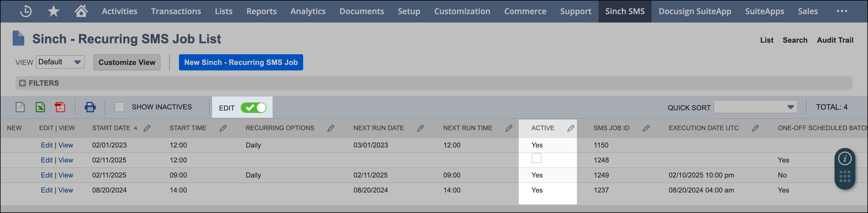The height and width of the screenshot is (213, 868).
Task: Open the Analytics menu
Action: point(308,11)
